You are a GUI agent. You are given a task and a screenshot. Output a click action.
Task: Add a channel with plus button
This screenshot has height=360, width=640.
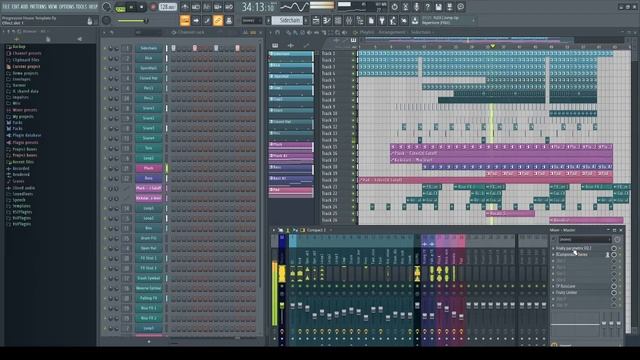pyautogui.click(x=149, y=341)
